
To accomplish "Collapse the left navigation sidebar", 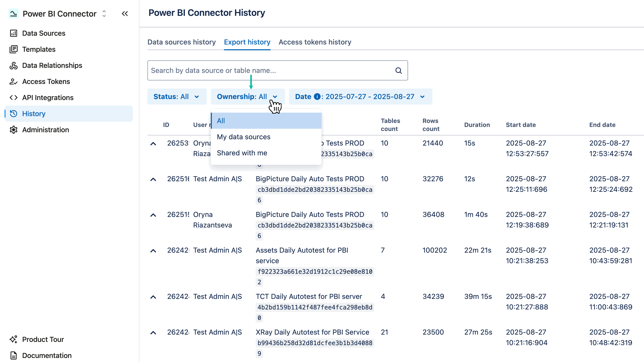I will [x=125, y=14].
